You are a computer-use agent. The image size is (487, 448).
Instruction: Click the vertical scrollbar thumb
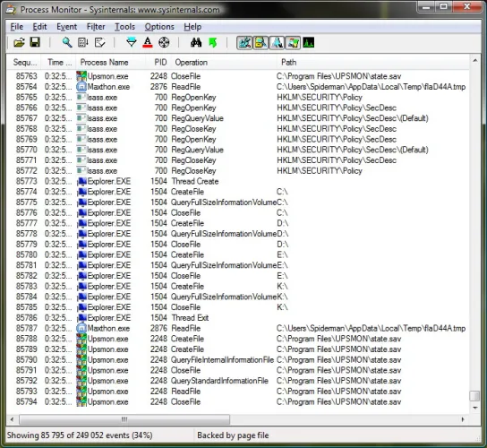coord(474,396)
